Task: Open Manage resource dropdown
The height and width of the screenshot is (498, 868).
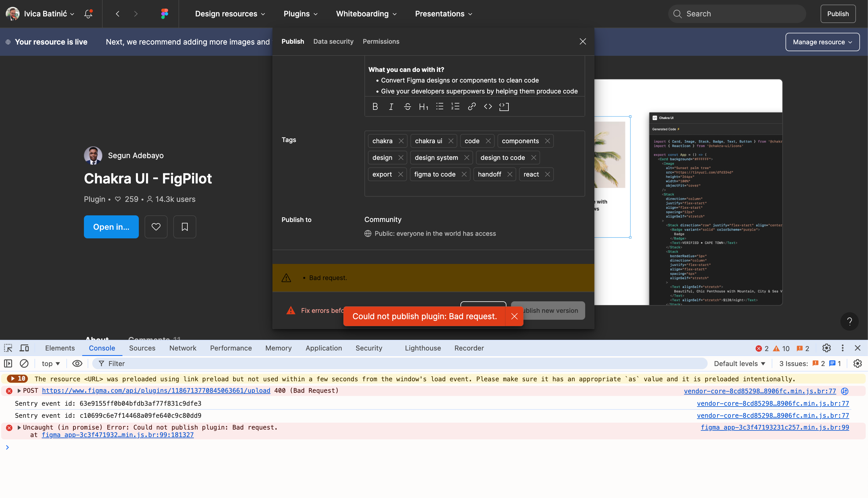Action: tap(822, 42)
